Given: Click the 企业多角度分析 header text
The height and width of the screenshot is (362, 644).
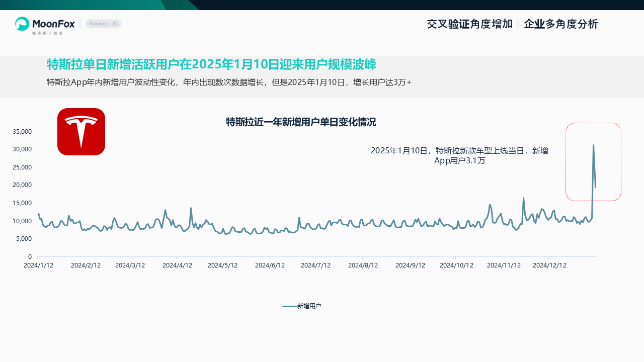Looking at the screenshot, I should (560, 24).
